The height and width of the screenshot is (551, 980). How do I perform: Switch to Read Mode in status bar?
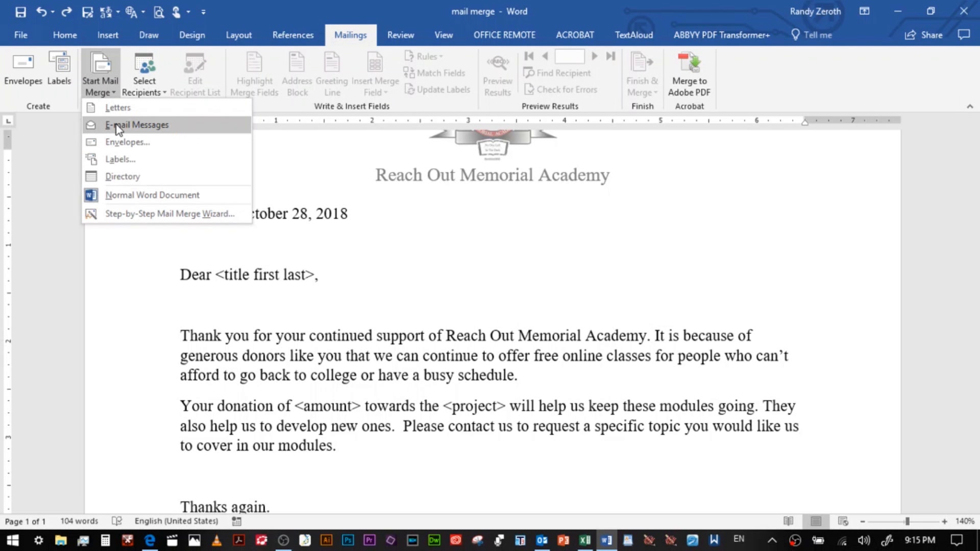pos(788,521)
